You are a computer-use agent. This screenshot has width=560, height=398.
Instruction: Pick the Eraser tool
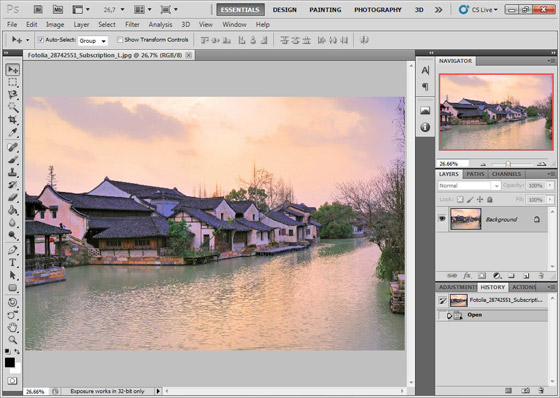tap(12, 197)
